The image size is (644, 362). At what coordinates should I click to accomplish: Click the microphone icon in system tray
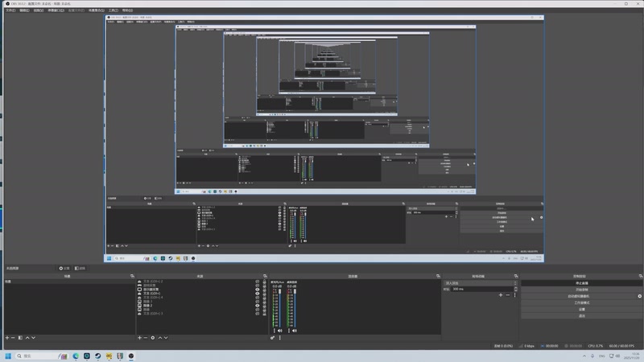[x=592, y=356]
